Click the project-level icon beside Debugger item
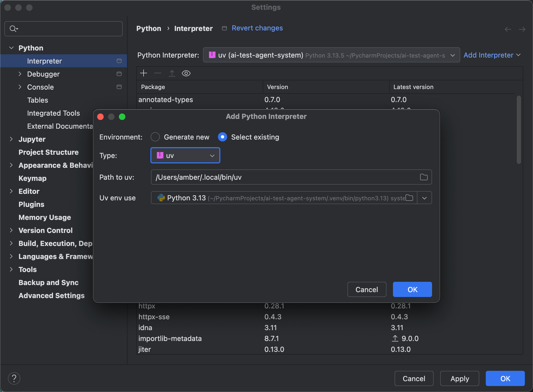The width and height of the screenshot is (533, 392). pos(119,74)
